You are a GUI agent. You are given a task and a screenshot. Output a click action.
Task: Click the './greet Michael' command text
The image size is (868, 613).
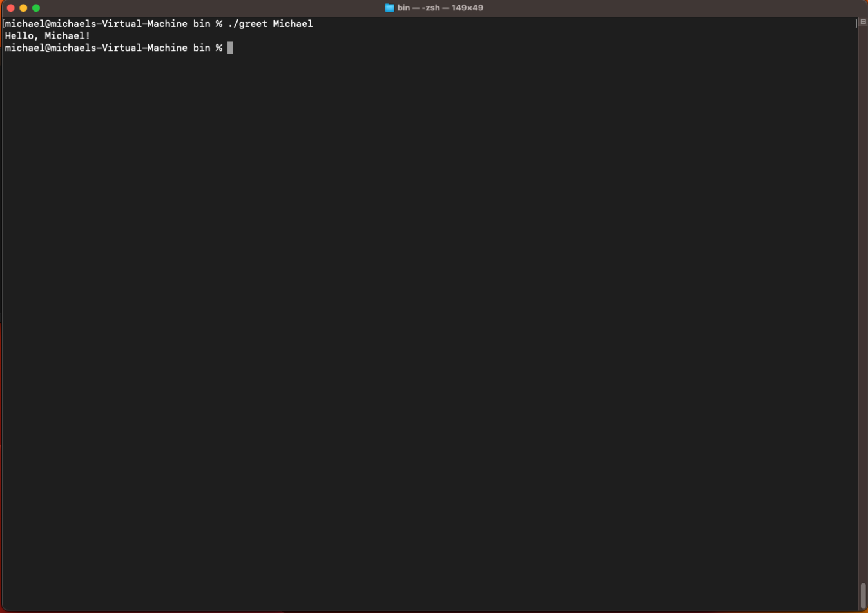(x=270, y=24)
